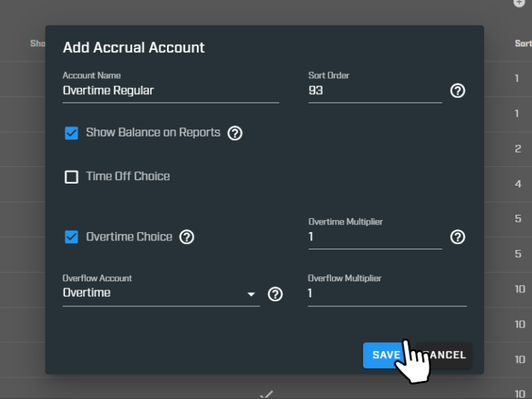
Task: Click the sort value 2 in the table
Action: [x=518, y=149]
